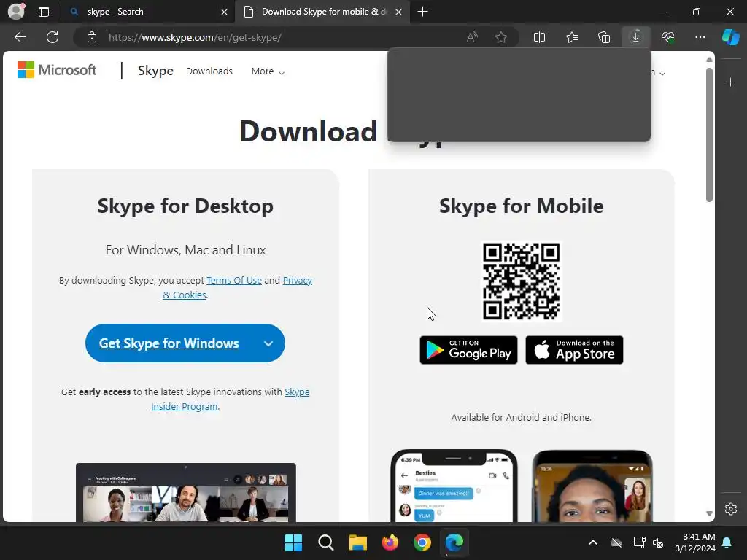Click the desktop meeting preview image
The width and height of the screenshot is (747, 560).
[186, 492]
